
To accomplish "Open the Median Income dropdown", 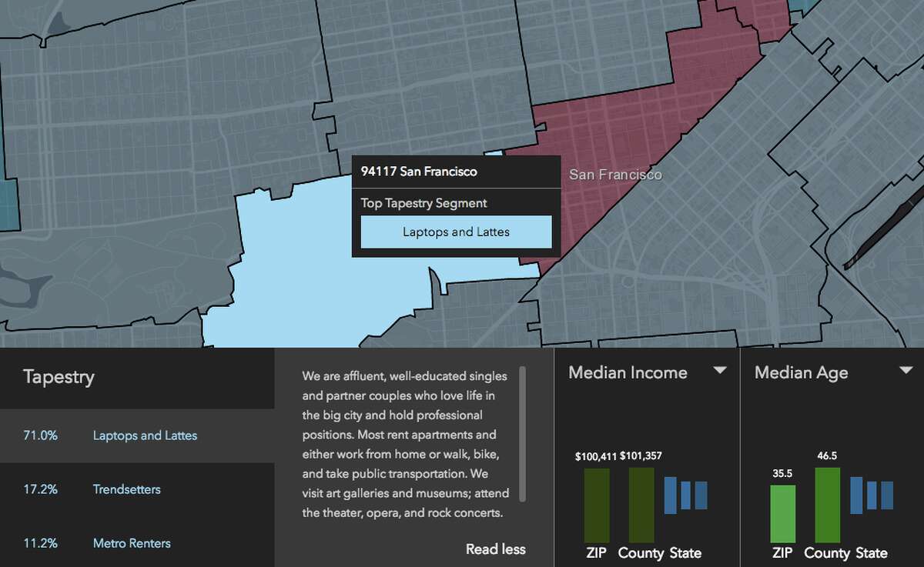I will [721, 372].
